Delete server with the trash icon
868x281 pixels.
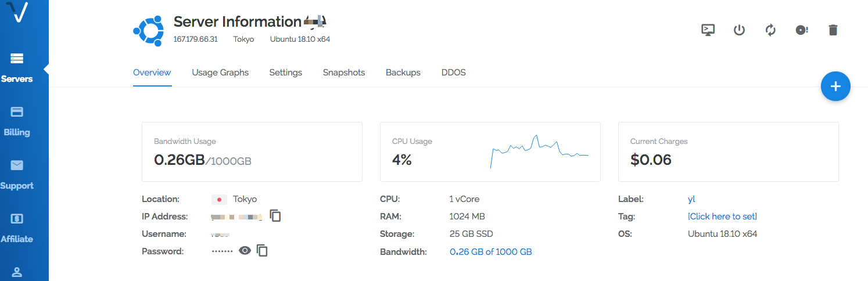pos(833,30)
